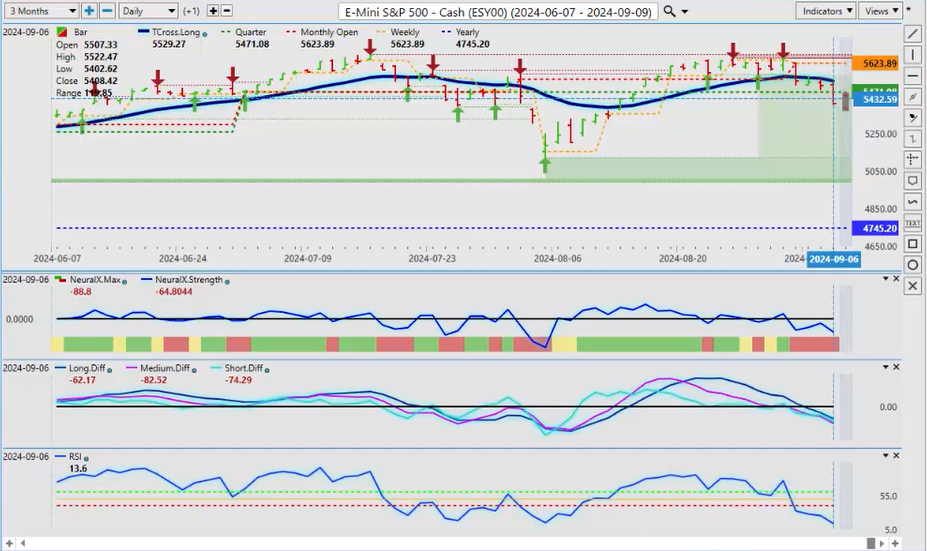Open the 3 Months range dropdown
Screen dimensions: 927x551
(41, 11)
